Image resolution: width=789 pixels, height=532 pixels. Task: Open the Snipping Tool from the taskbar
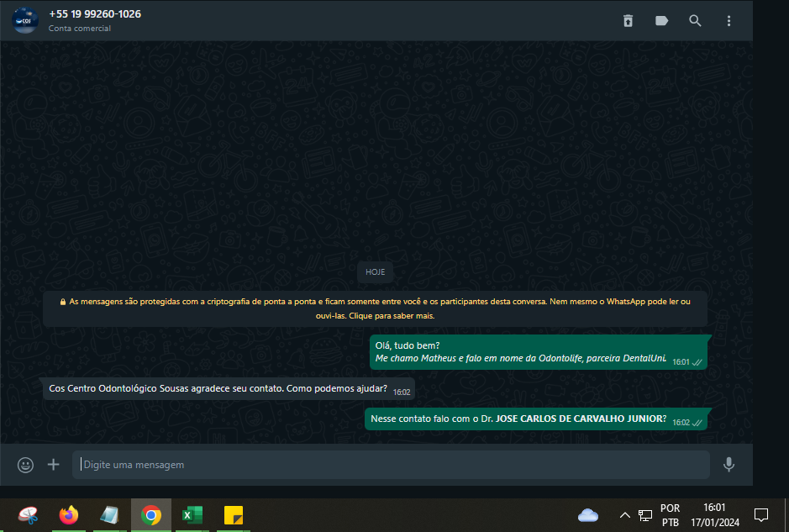pos(29,515)
